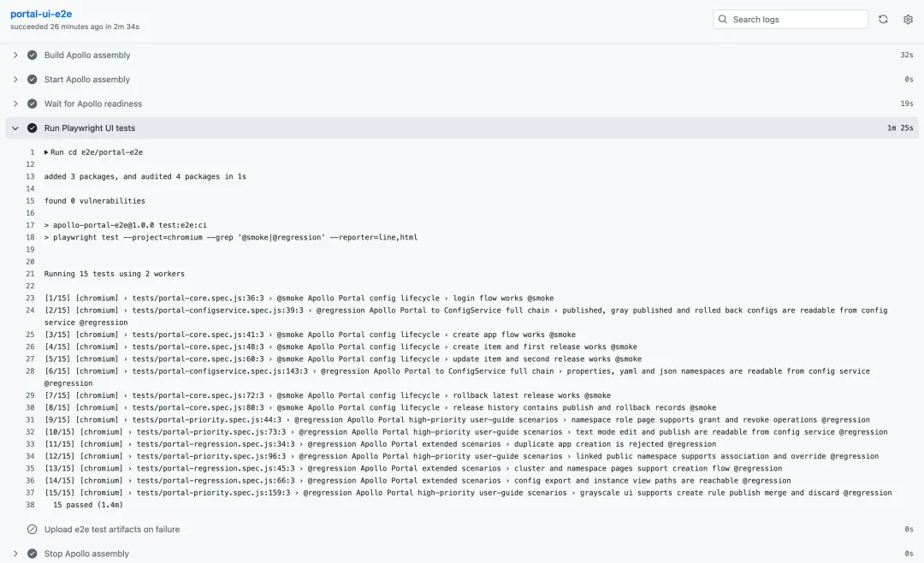
Task: Click log line number 21
Action: point(30,274)
